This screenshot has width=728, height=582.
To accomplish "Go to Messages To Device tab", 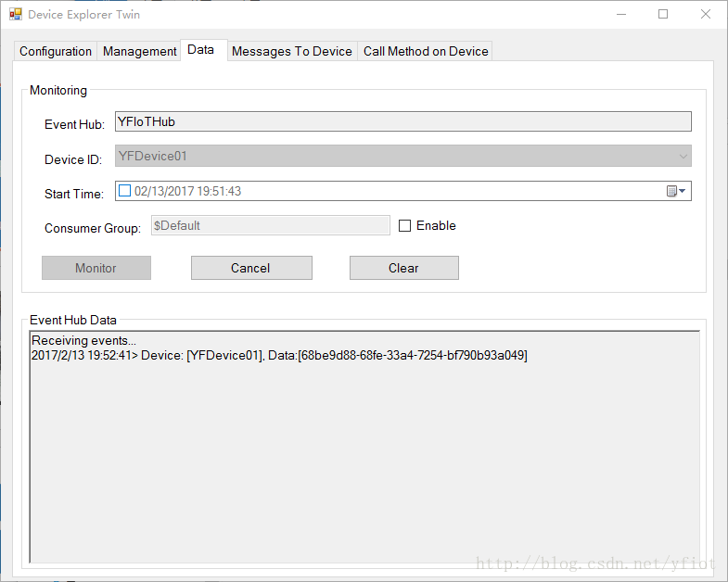I will click(291, 51).
